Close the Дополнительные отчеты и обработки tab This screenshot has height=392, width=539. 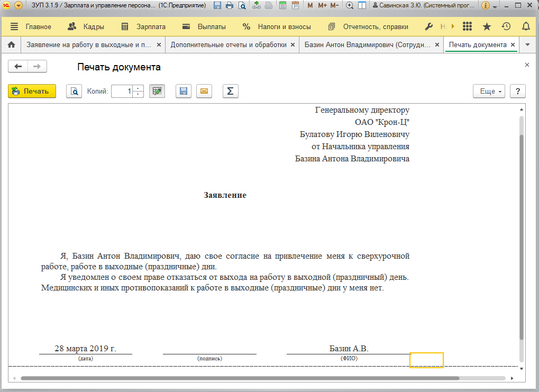tap(293, 44)
